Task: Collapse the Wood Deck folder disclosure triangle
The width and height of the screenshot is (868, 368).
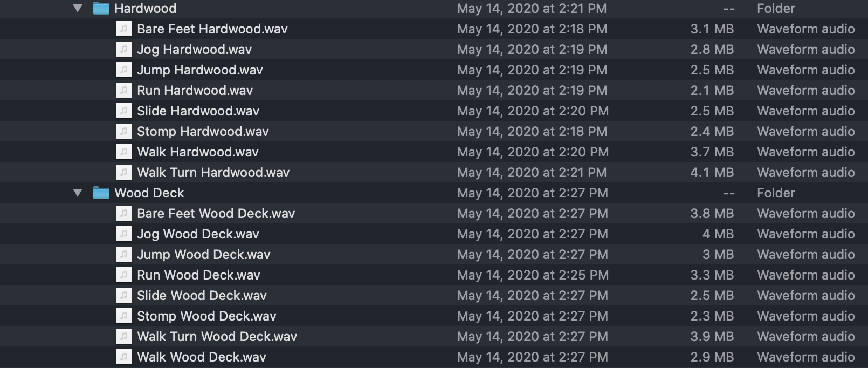Action: click(78, 193)
